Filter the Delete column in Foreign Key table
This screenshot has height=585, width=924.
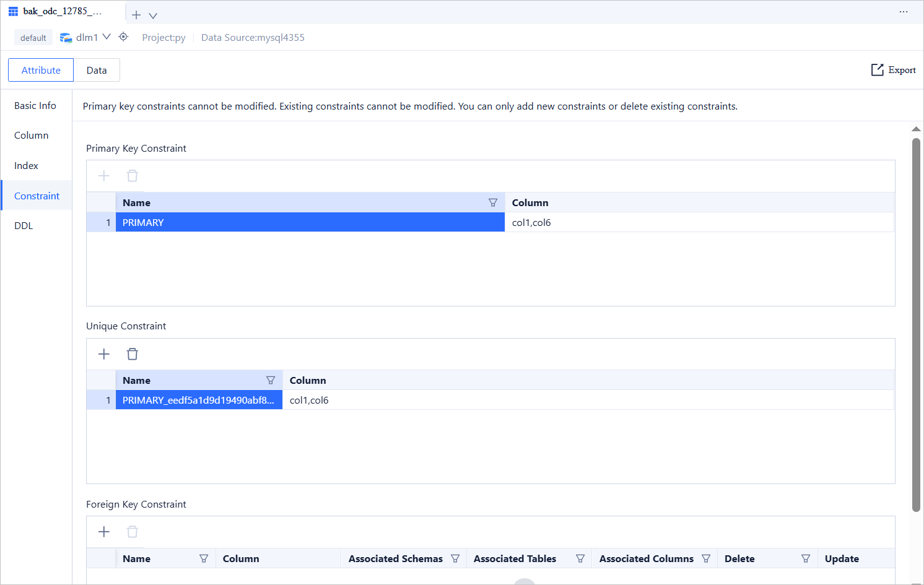point(806,558)
